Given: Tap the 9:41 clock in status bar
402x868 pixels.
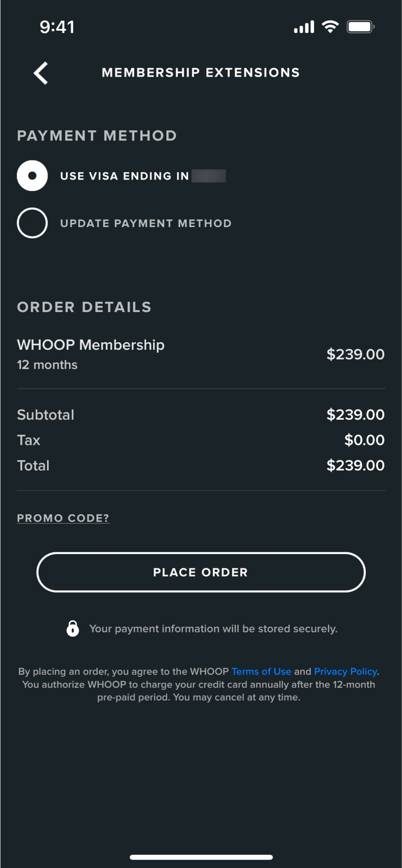Looking at the screenshot, I should coord(57,27).
